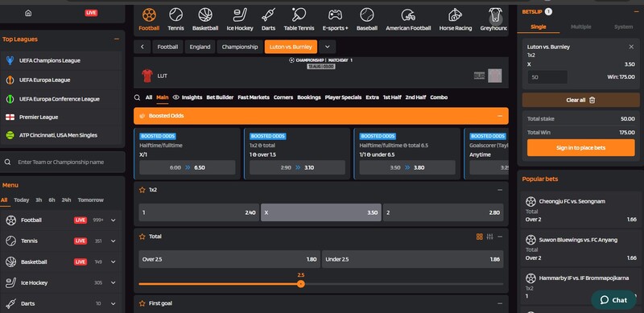Toggle the away win odds 2.80
644x313 pixels.
(x=444, y=212)
